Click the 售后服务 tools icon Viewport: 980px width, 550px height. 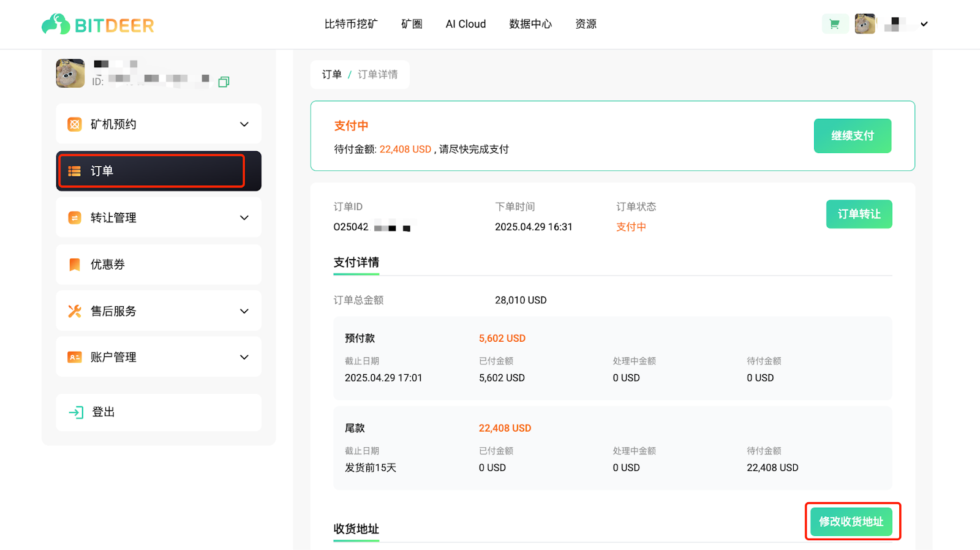tap(75, 311)
